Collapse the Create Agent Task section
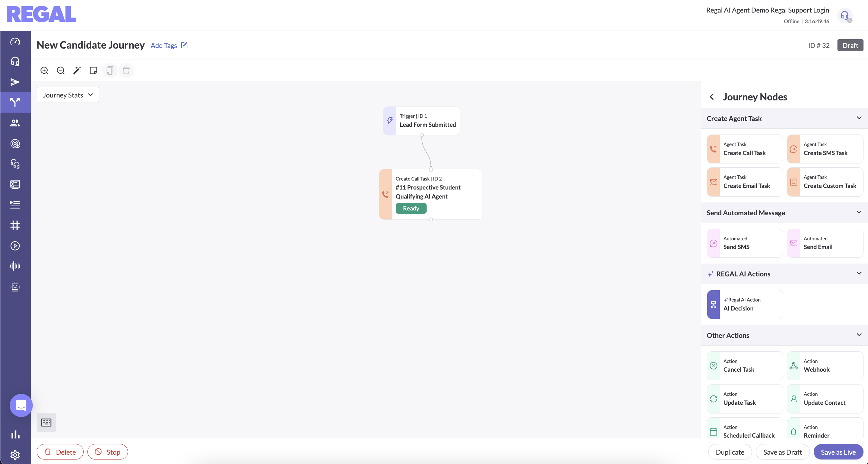This screenshot has height=464, width=868. (x=859, y=118)
